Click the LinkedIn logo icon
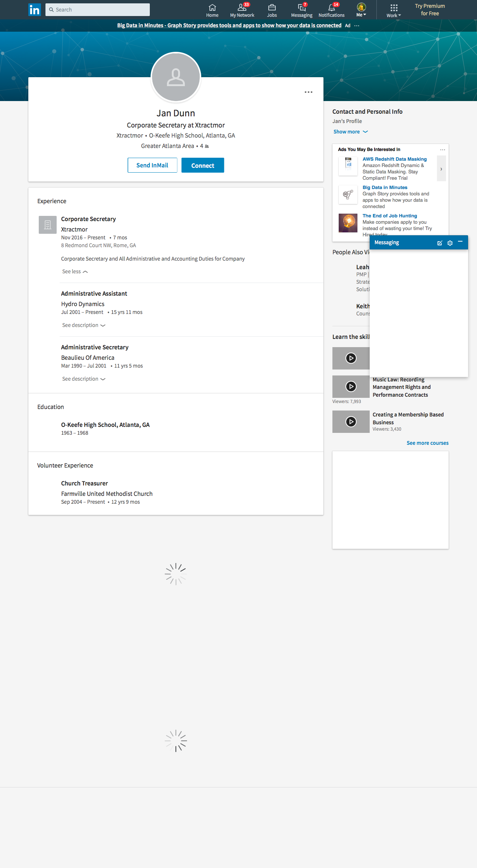The image size is (477, 868). point(35,10)
